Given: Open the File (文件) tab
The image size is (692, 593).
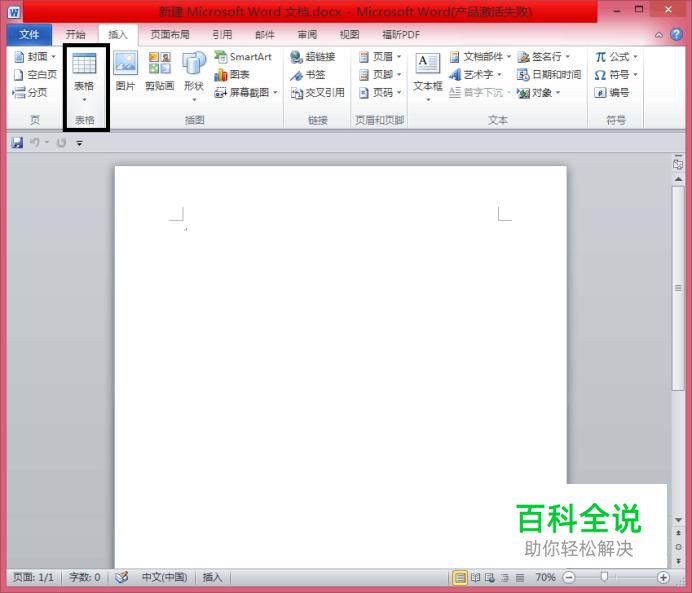Looking at the screenshot, I should click(29, 34).
